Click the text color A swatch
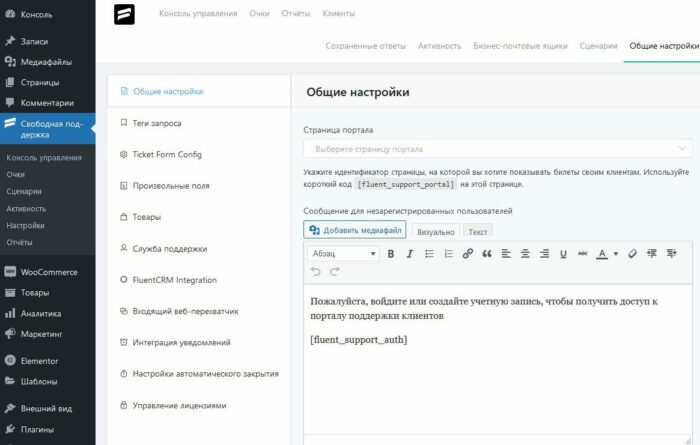 (x=601, y=254)
